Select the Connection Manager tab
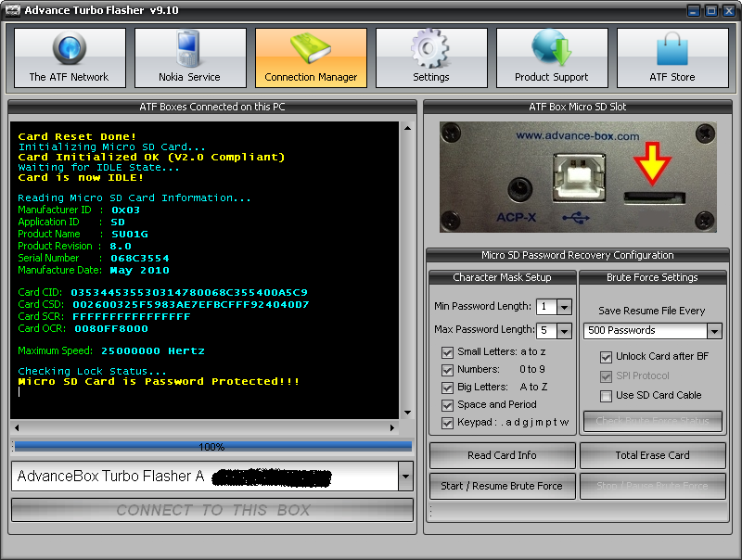Viewport: 742px width, 560px height. coord(311,57)
